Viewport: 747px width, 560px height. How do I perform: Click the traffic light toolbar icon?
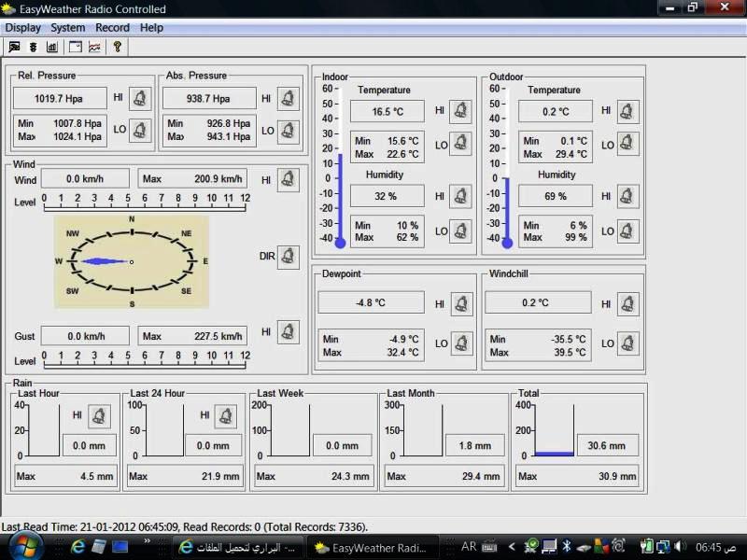[33, 47]
